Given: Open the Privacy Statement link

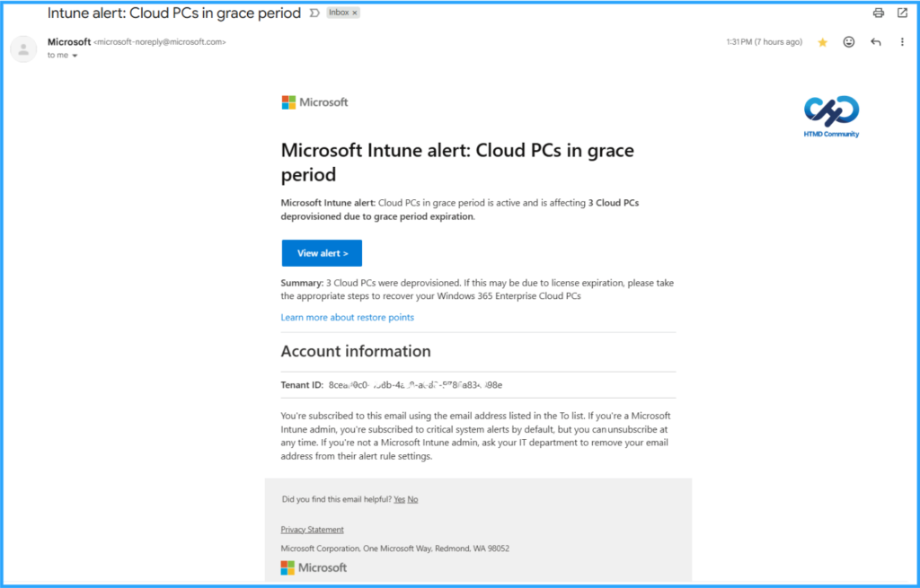Looking at the screenshot, I should pyautogui.click(x=312, y=529).
